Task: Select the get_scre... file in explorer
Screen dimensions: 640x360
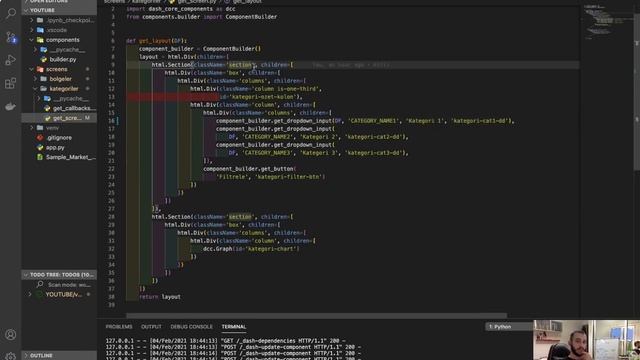Action: 59,118
